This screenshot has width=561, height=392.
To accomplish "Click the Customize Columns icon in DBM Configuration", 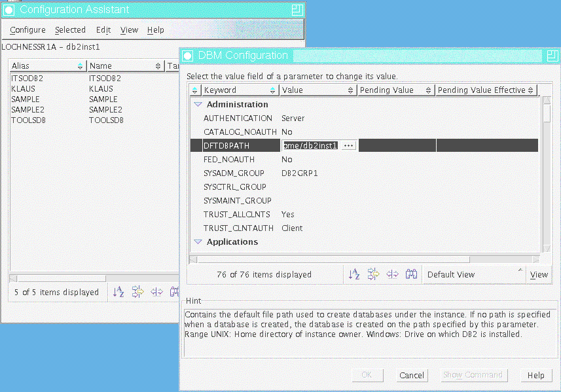I will (392, 275).
